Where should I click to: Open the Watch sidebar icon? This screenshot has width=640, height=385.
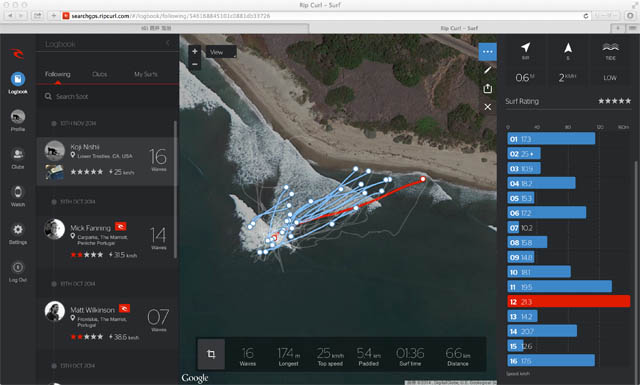(x=18, y=192)
